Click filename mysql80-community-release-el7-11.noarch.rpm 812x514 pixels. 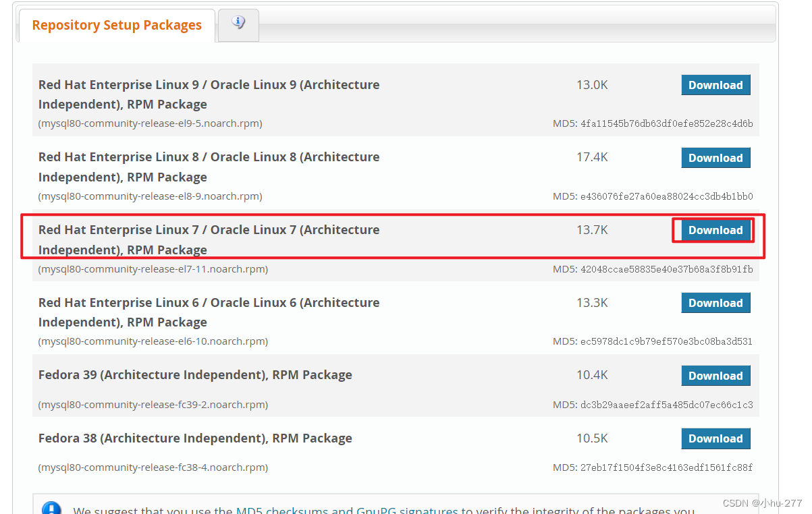pyautogui.click(x=153, y=269)
